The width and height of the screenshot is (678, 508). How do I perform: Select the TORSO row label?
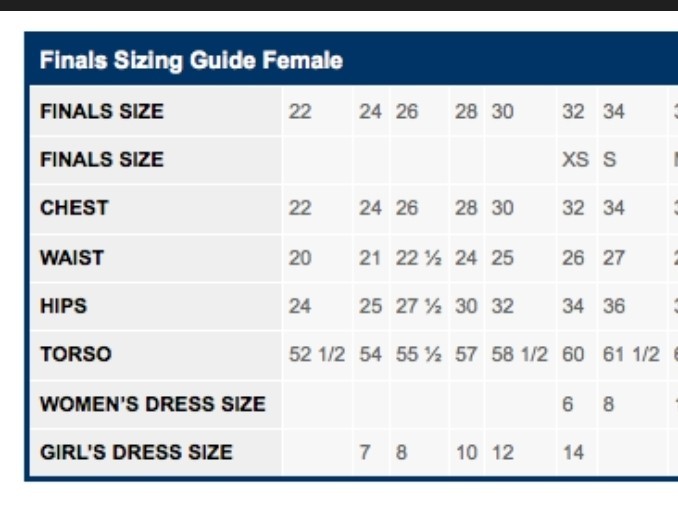[x=76, y=354]
